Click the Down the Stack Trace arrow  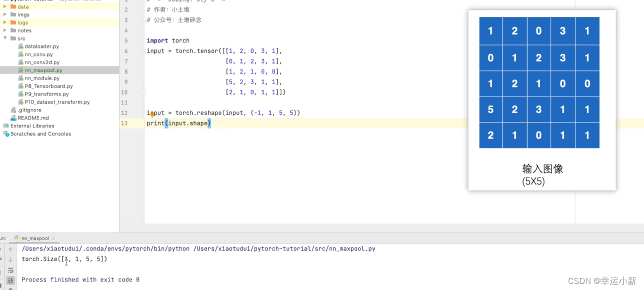[10, 260]
